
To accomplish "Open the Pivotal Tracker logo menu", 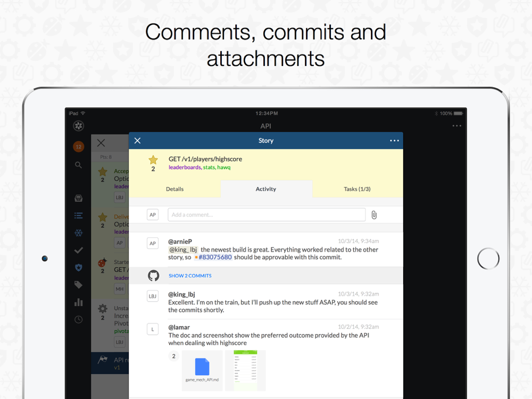I will 78,126.
